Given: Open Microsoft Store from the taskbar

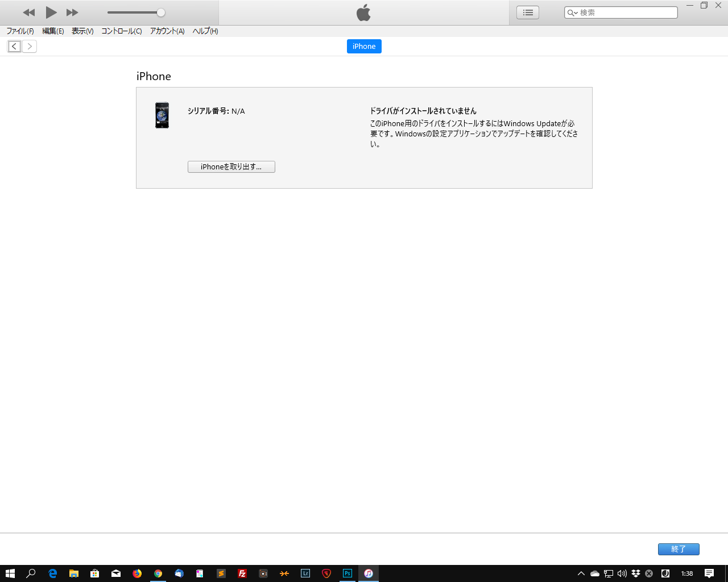Looking at the screenshot, I should [95, 573].
